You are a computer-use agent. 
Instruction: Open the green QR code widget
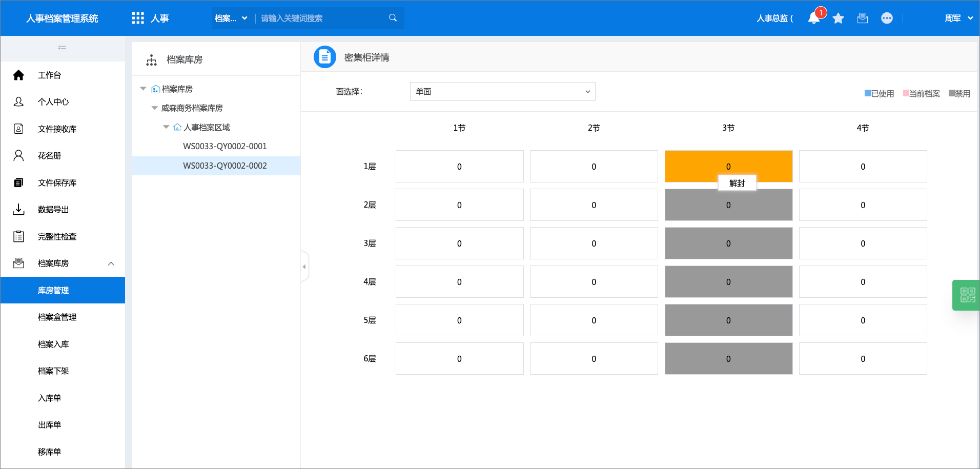click(967, 295)
